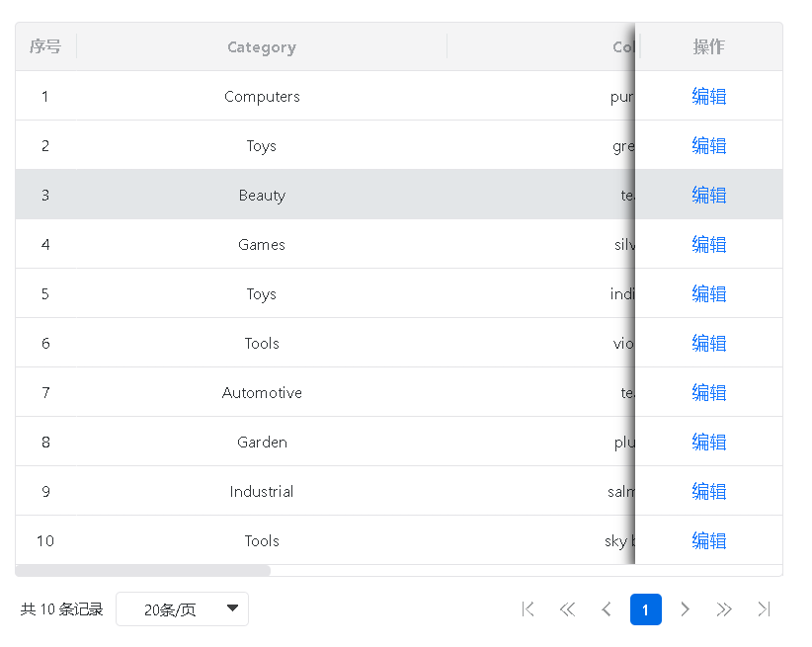Edit the Industrial row
The width and height of the screenshot is (812, 647).
(x=708, y=491)
